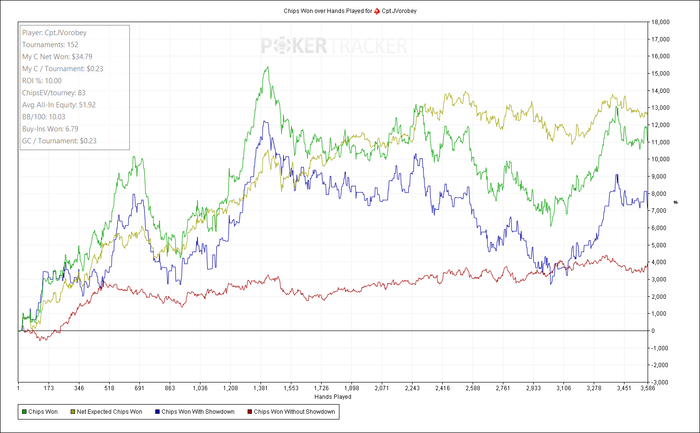Select the 'Chips Won Without Showdown' legend label
Viewport: 700px width, 433px height.
[x=294, y=412]
